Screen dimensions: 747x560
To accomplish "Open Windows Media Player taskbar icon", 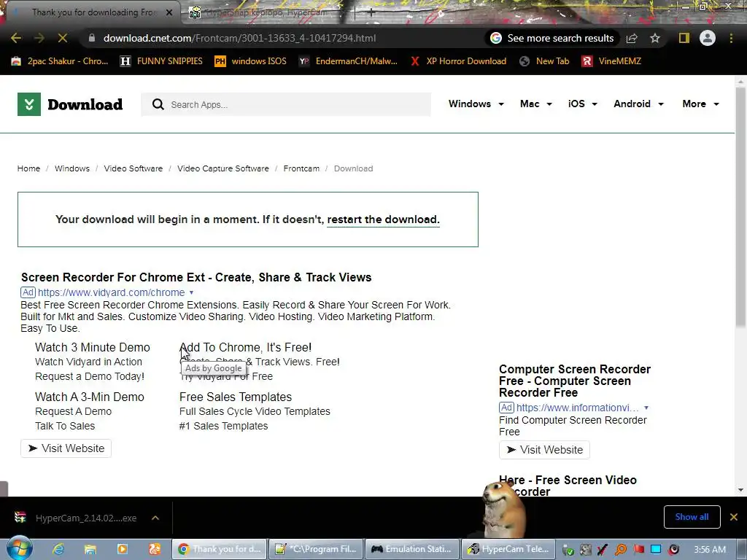I will pyautogui.click(x=122, y=549).
